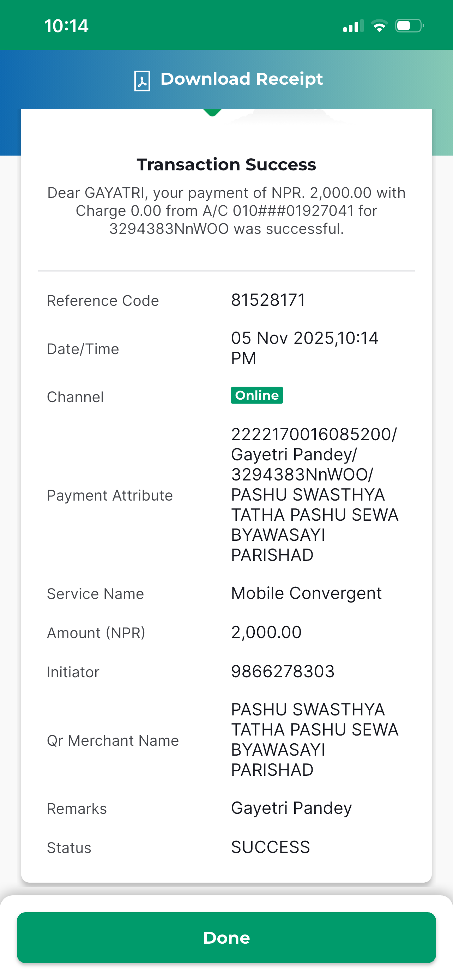Tap the Mobile Convergent service name
This screenshot has height=980, width=453.
tap(306, 593)
